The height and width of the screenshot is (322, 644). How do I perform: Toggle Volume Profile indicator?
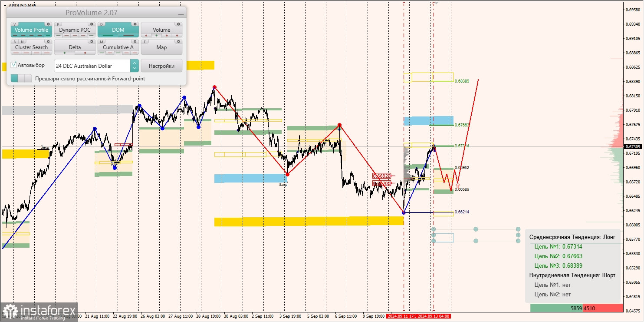(31, 30)
